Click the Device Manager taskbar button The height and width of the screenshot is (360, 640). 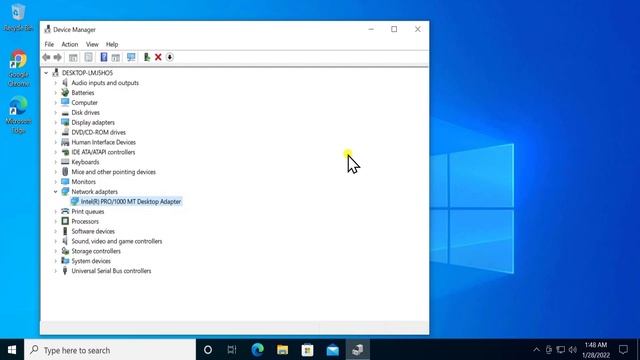pyautogui.click(x=358, y=350)
